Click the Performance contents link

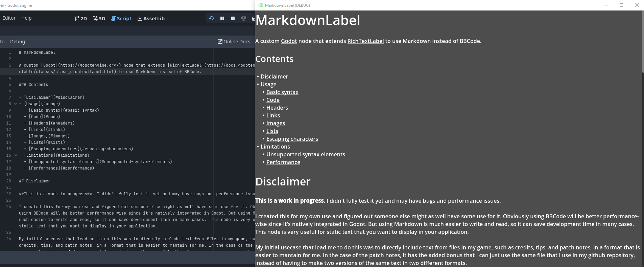[283, 162]
